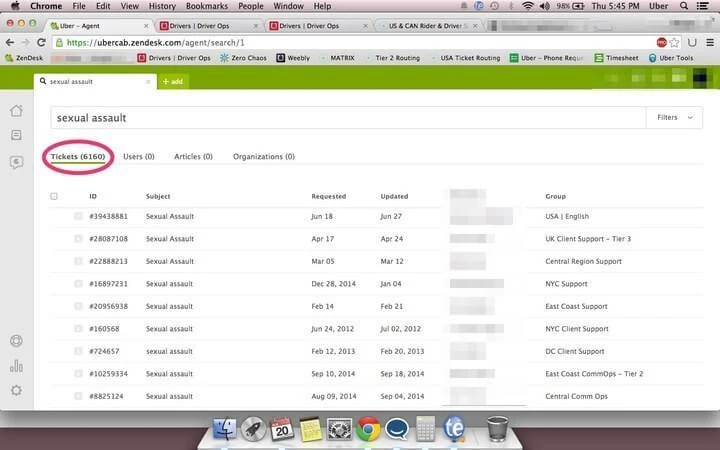Check the box for ticket #39438881
The image size is (720, 450).
78,216
